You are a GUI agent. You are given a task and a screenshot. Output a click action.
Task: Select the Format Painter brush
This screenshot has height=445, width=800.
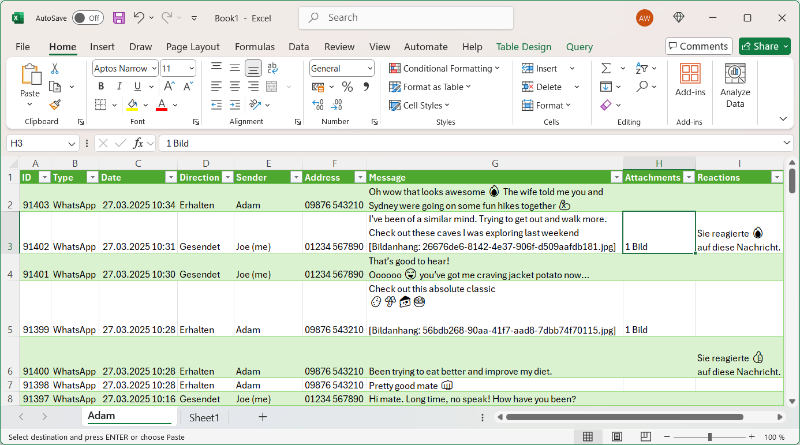tap(55, 105)
